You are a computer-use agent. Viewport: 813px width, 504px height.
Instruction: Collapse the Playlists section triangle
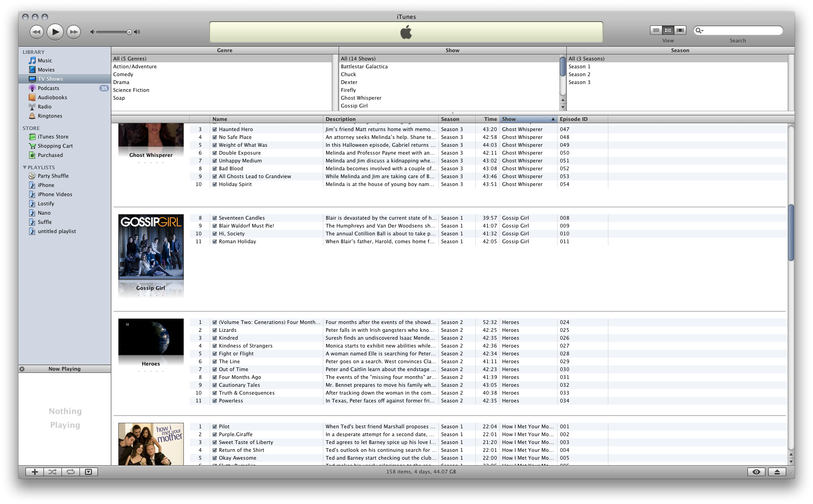pyautogui.click(x=24, y=167)
